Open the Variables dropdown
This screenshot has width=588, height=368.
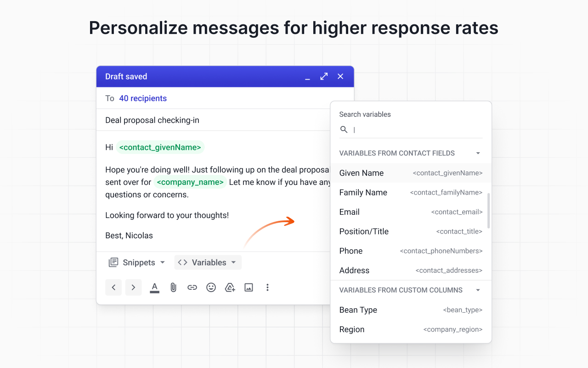point(208,262)
